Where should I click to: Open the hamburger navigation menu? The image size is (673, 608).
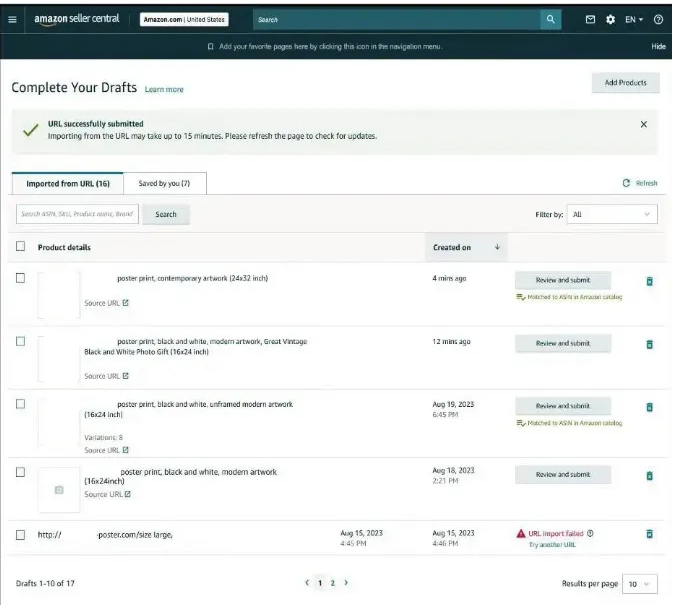pos(12,19)
